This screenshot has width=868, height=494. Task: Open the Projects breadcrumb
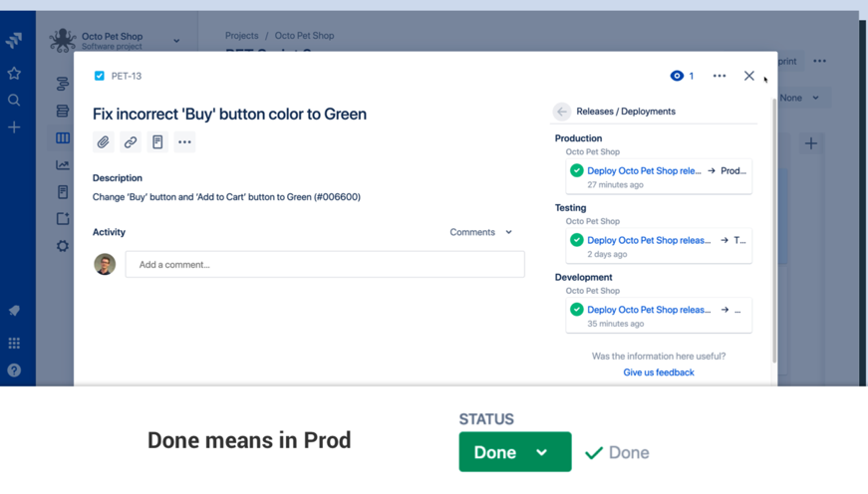pos(241,36)
